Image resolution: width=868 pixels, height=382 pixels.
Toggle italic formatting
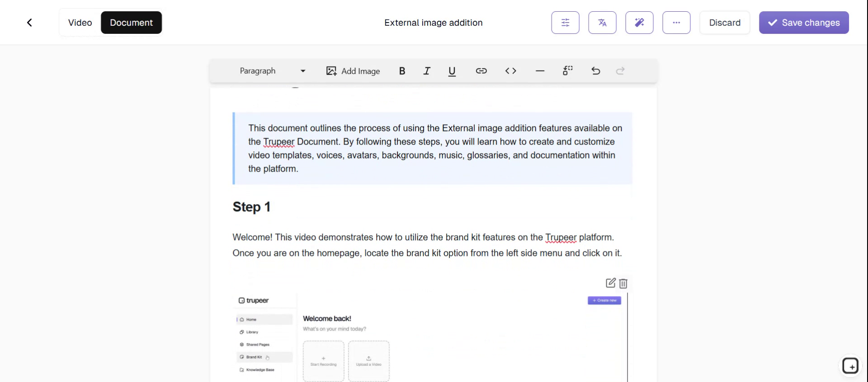tap(427, 71)
